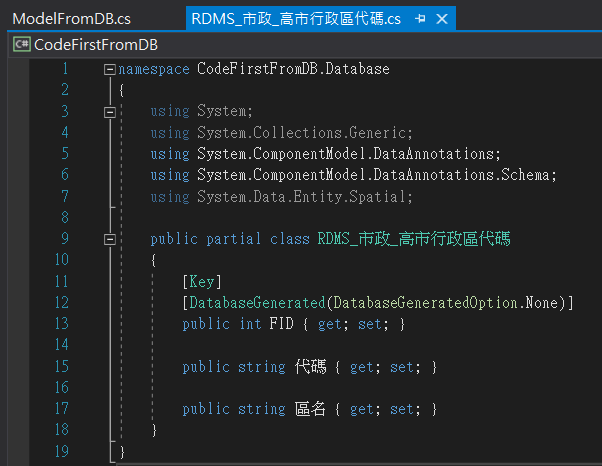Click the System.Collections.Generic using statement
The height and width of the screenshot is (466, 602).
coord(282,133)
